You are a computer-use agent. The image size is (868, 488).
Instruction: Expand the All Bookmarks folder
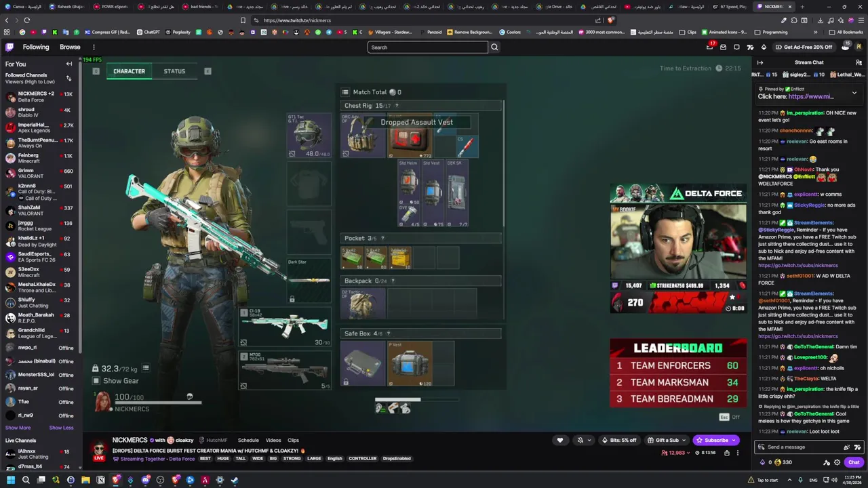coord(845,32)
